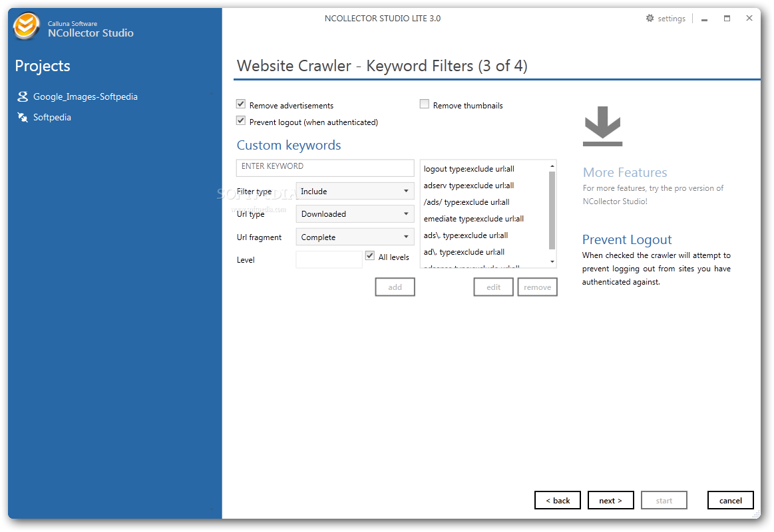Click the keyword list scrollbar thumb
This screenshot has height=532, width=774.
click(x=552, y=210)
